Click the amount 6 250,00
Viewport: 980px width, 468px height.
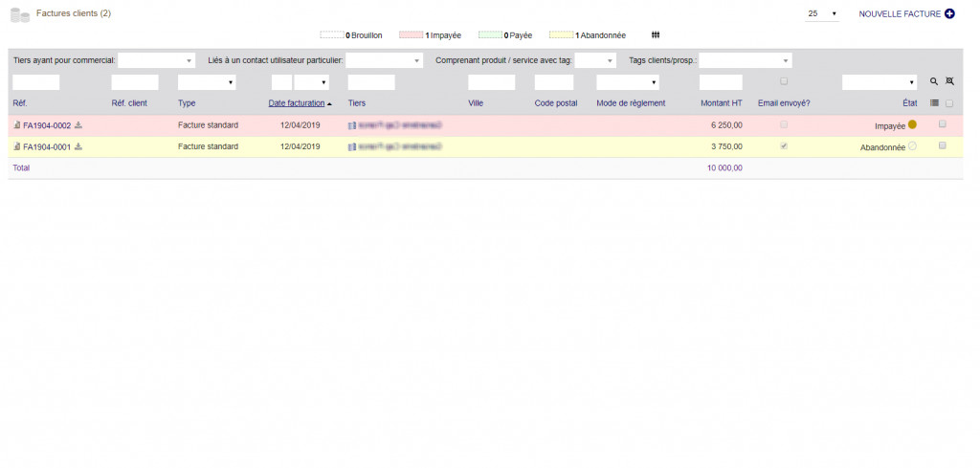pos(727,125)
